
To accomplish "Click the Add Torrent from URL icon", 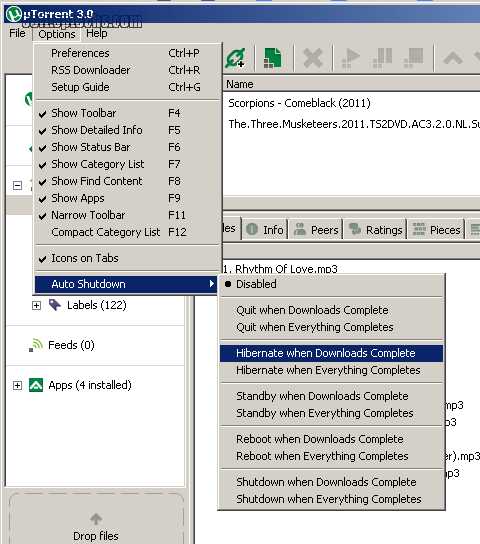I will [235, 58].
